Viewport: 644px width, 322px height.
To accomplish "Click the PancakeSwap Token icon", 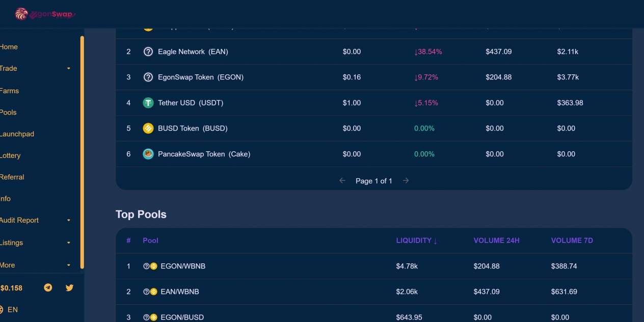I will tap(148, 154).
